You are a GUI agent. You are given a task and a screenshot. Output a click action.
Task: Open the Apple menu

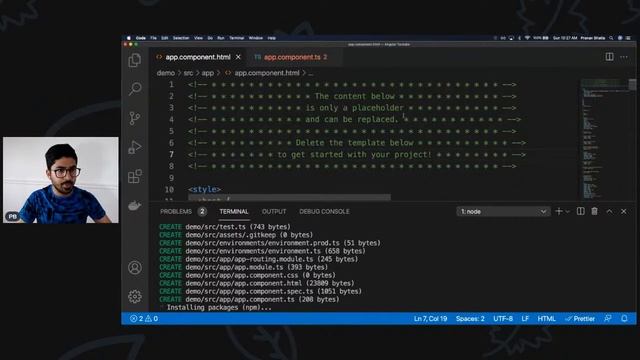[x=129, y=38]
